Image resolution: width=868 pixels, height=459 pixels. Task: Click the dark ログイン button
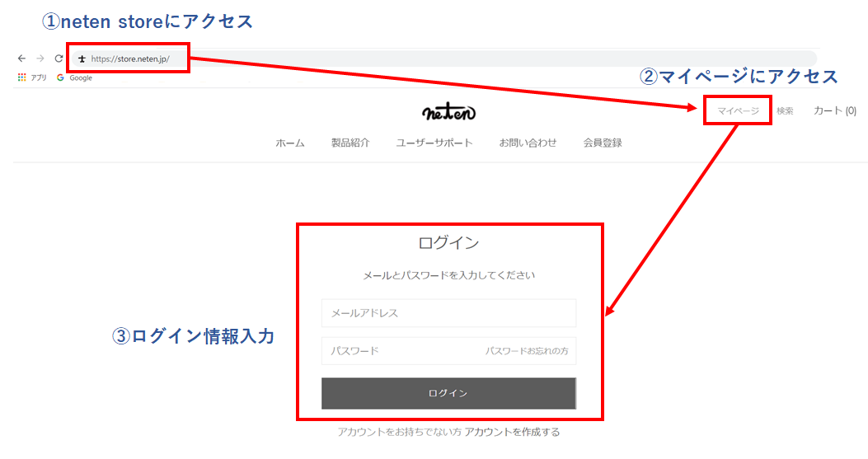448,393
